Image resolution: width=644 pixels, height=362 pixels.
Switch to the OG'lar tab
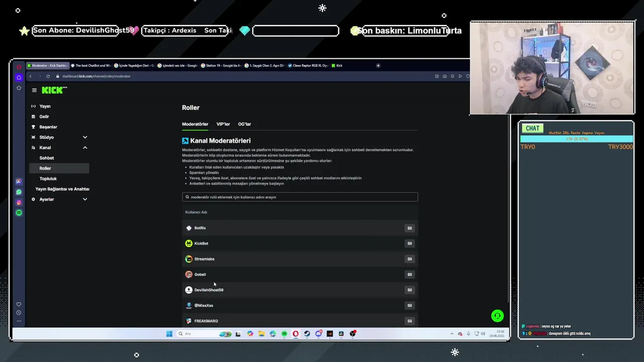pos(245,124)
